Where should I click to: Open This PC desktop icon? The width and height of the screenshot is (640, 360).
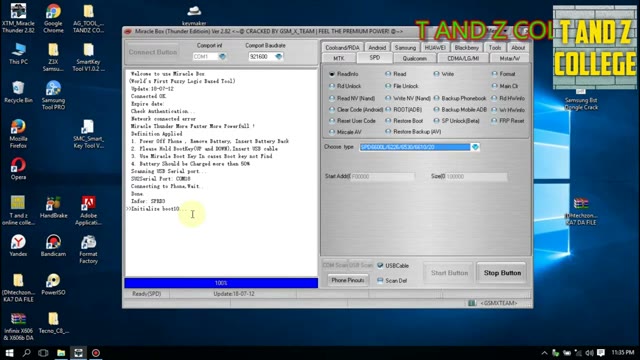pyautogui.click(x=18, y=54)
